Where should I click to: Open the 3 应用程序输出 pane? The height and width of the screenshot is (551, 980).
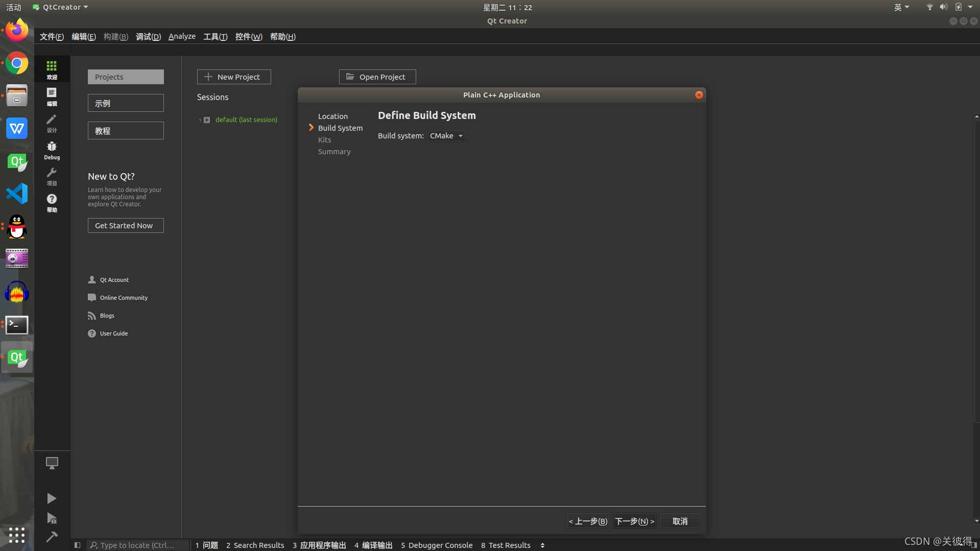point(320,545)
